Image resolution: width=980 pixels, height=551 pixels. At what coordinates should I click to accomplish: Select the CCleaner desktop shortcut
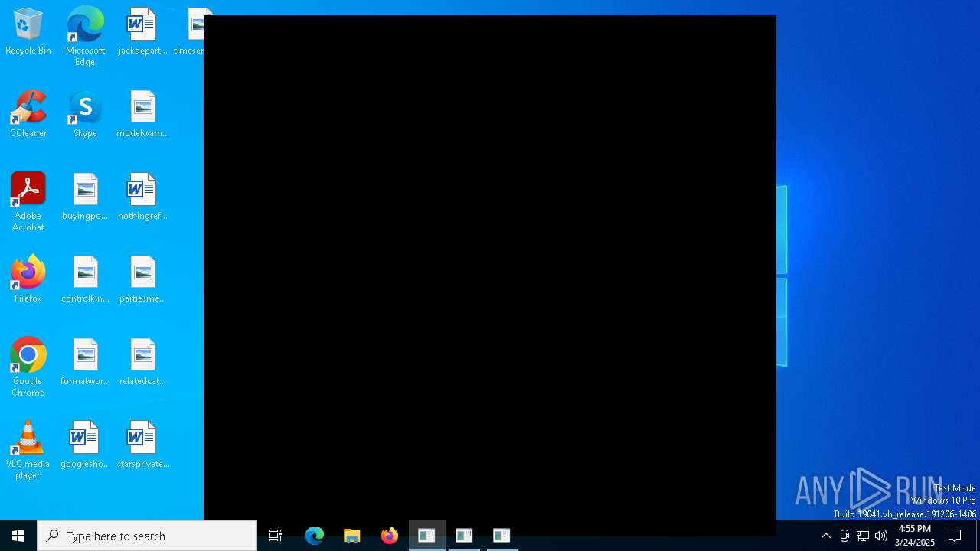[x=28, y=115]
